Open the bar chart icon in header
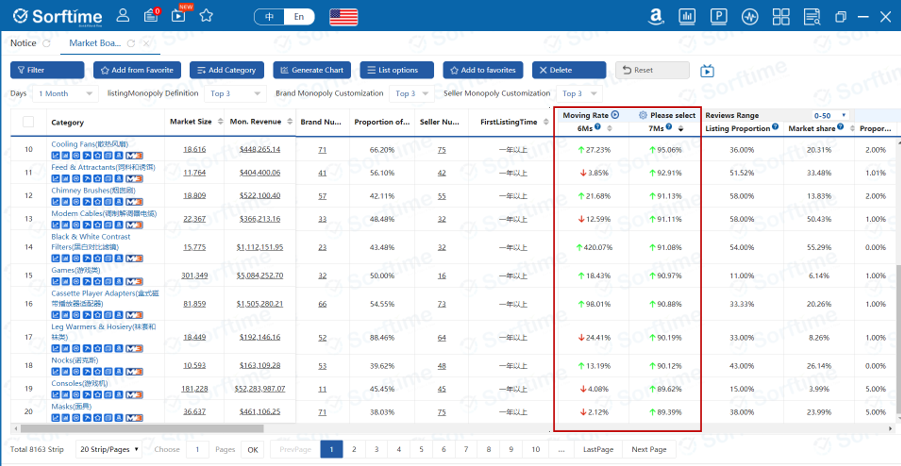The height and width of the screenshot is (466, 901). (688, 16)
